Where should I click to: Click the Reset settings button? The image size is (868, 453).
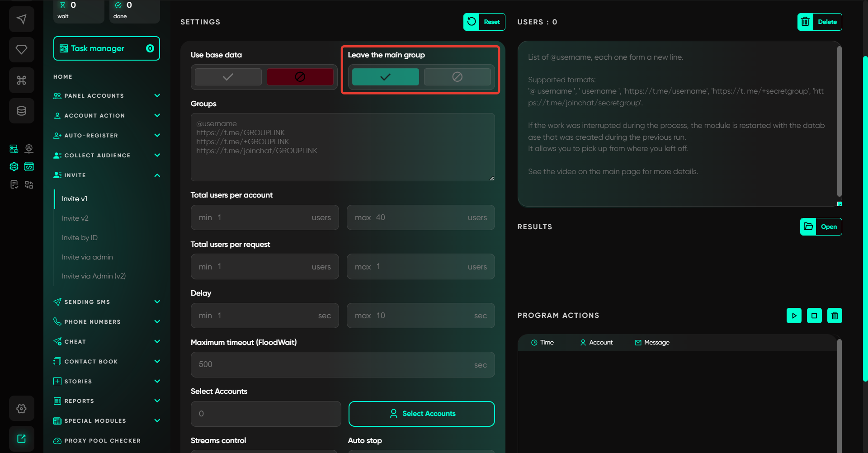[x=484, y=22]
